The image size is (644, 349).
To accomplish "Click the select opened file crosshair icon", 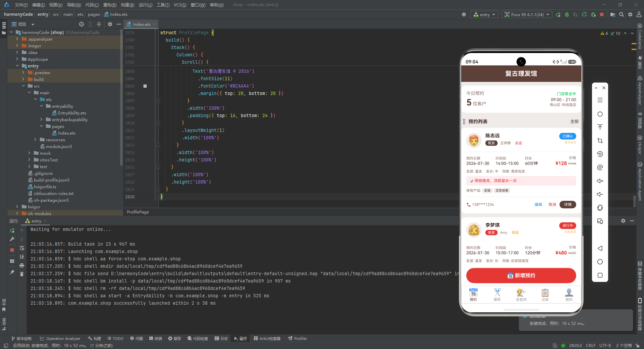I will coord(82,24).
